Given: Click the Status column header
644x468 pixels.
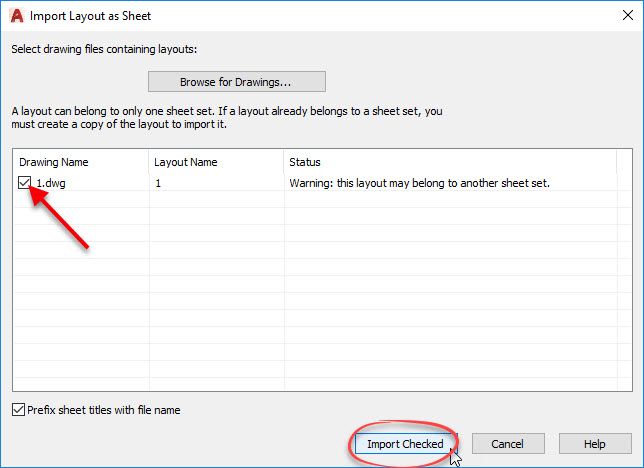Looking at the screenshot, I should coord(450,161).
